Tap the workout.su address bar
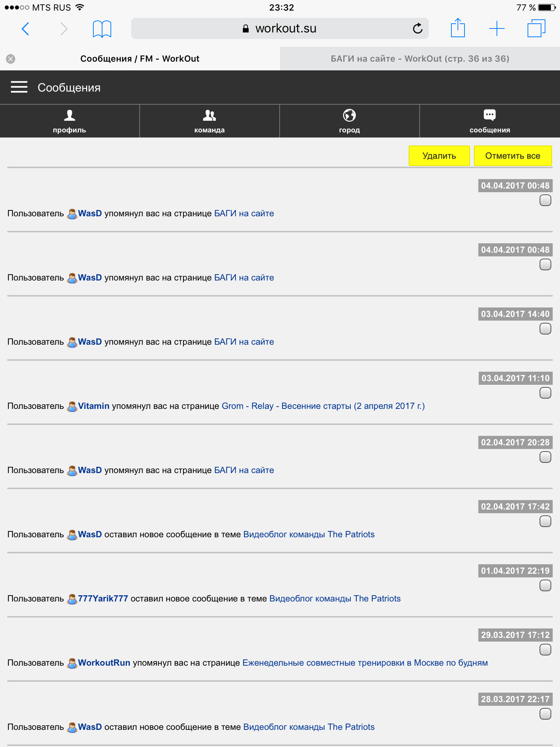 pyautogui.click(x=279, y=28)
